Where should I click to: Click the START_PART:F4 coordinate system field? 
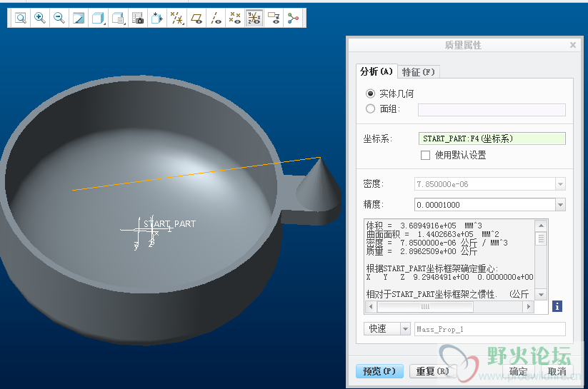pos(492,138)
